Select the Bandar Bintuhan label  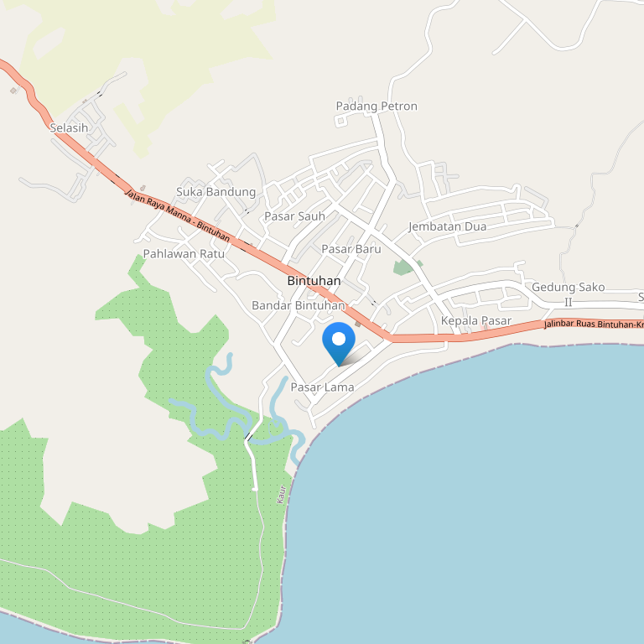tap(299, 305)
